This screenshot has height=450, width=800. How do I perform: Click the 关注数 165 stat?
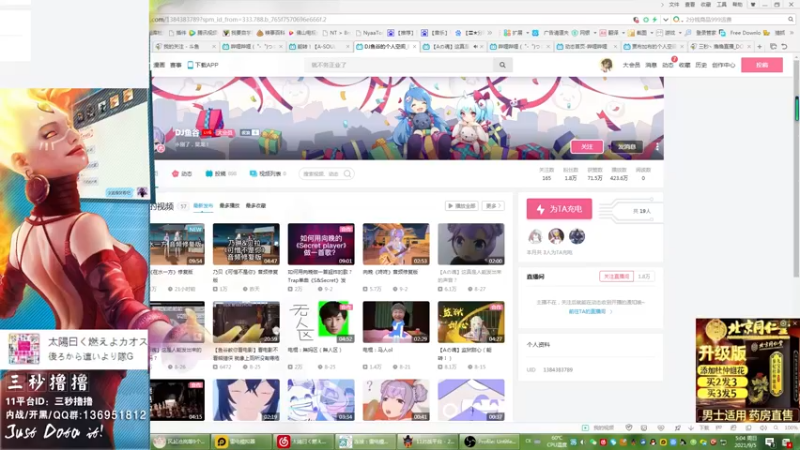point(546,174)
